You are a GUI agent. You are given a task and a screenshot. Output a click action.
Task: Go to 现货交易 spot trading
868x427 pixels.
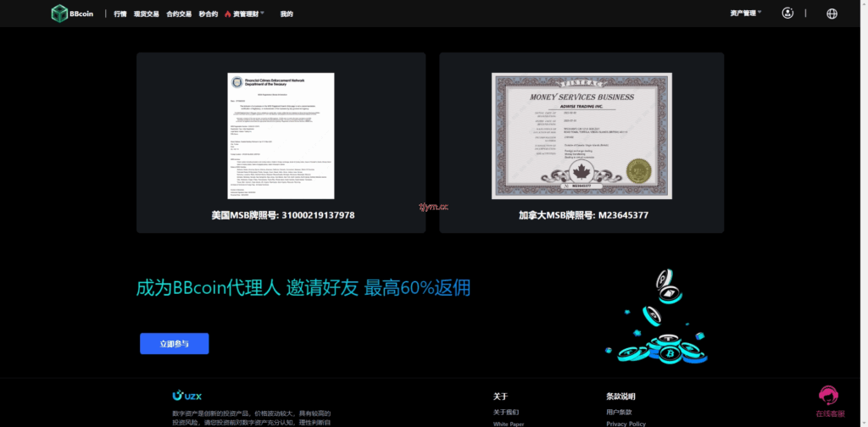pos(146,14)
